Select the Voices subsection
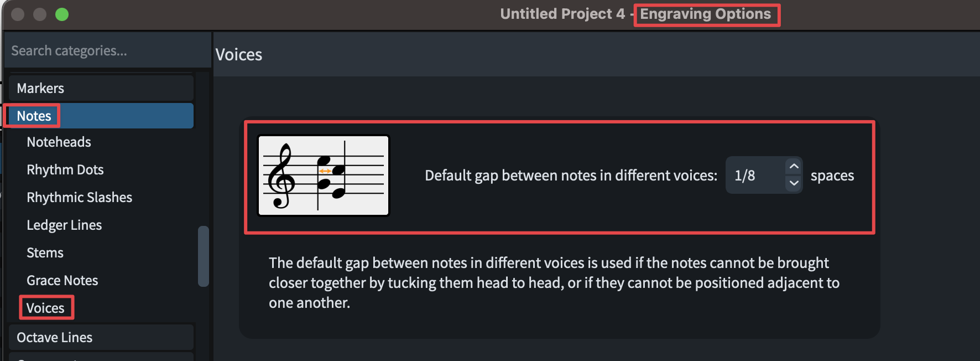The width and height of the screenshot is (980, 361). tap(46, 308)
